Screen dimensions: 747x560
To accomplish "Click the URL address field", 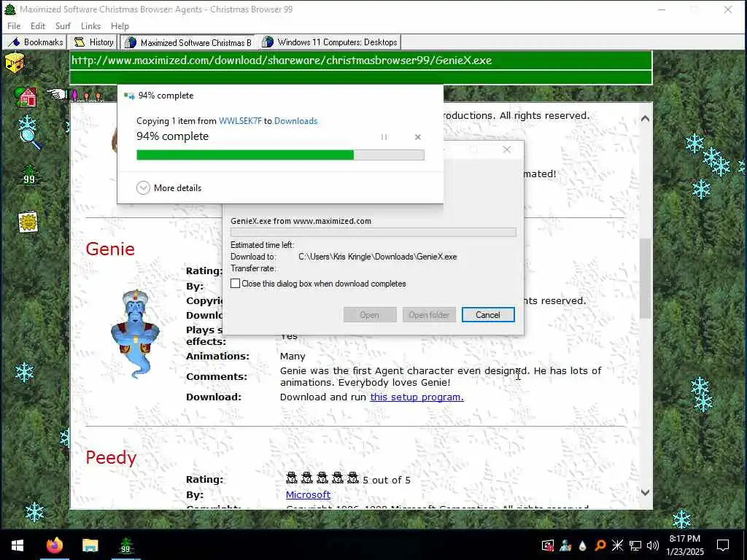I will pos(360,61).
